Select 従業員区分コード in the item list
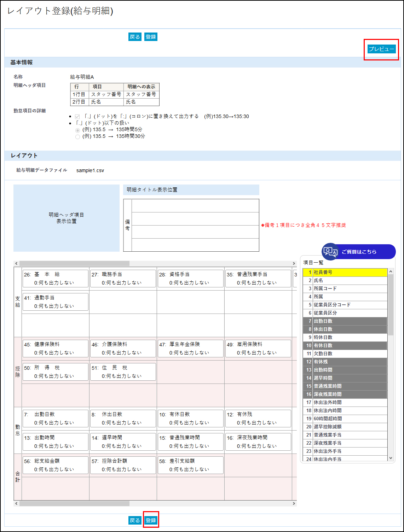Screen dimensions: 404x532 coord(345,305)
